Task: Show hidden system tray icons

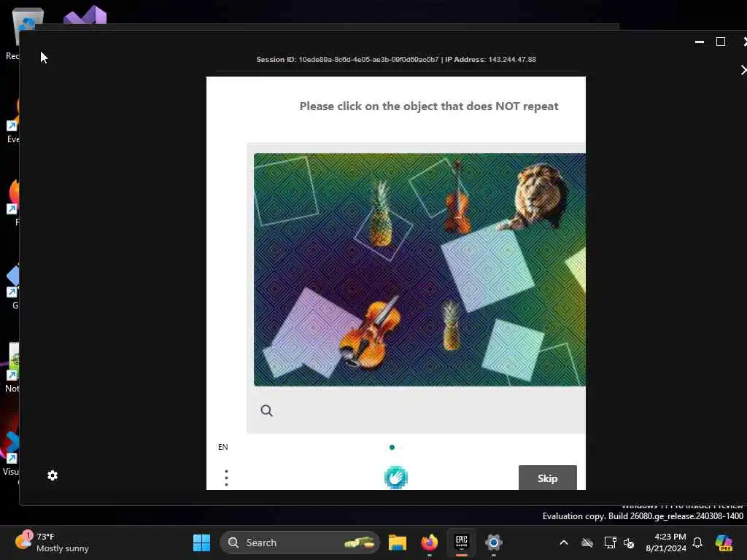Action: pyautogui.click(x=564, y=542)
